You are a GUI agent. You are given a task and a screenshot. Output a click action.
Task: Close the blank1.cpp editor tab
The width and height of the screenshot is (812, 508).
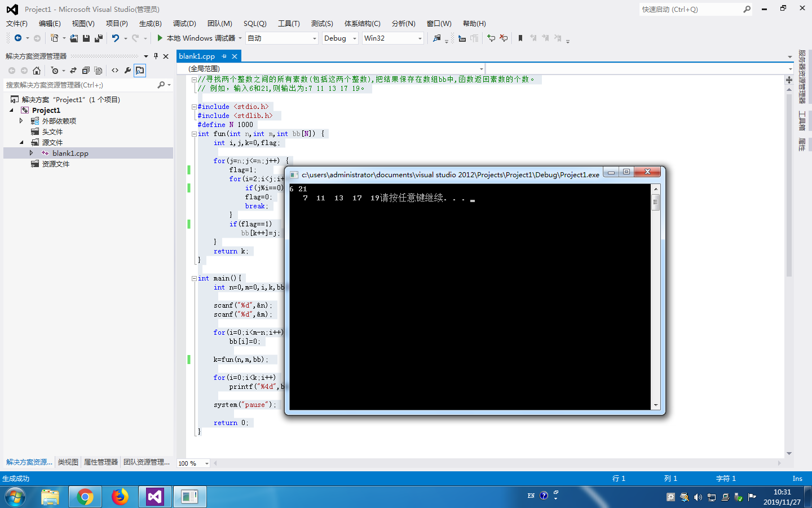235,56
